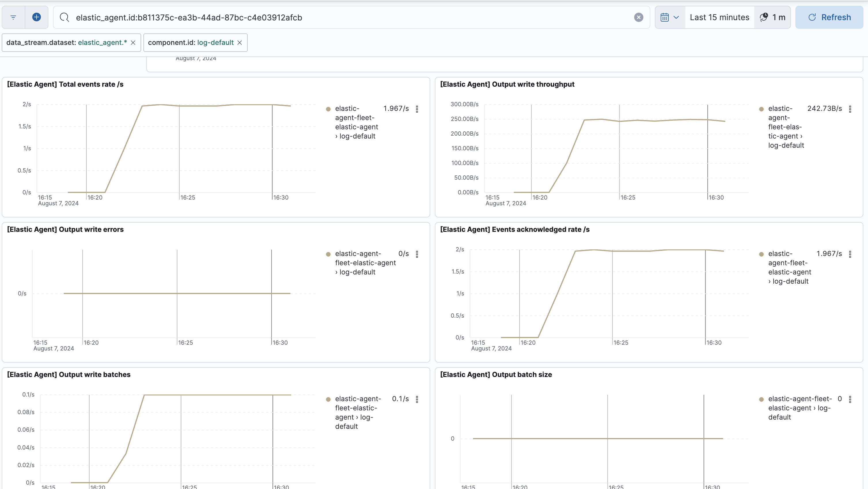
Task: Open the Last 15 minutes time picker
Action: coord(719,17)
